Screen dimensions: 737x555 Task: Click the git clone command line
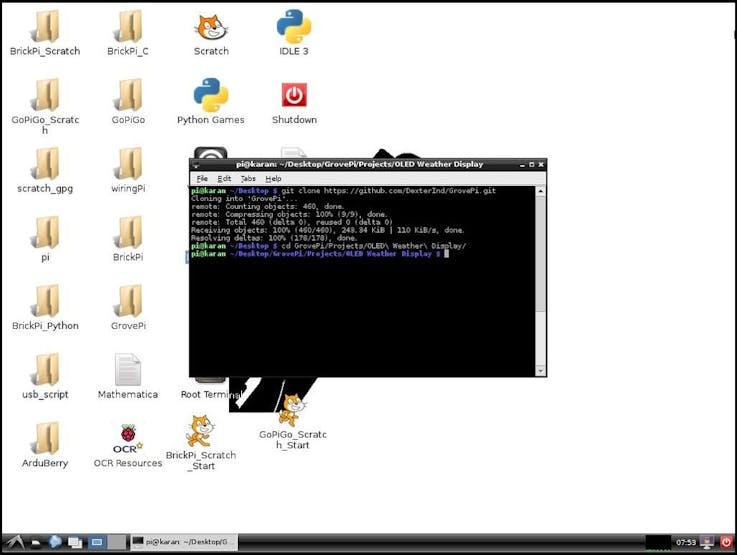point(344,191)
